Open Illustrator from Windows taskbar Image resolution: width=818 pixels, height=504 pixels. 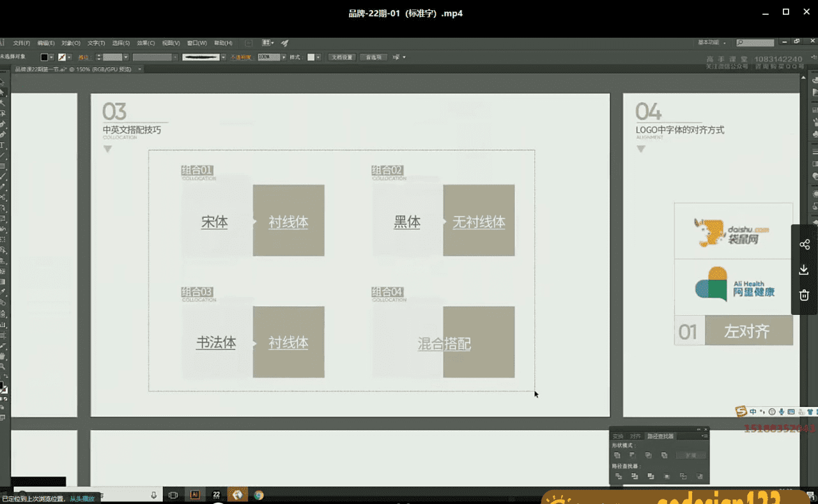point(195,494)
